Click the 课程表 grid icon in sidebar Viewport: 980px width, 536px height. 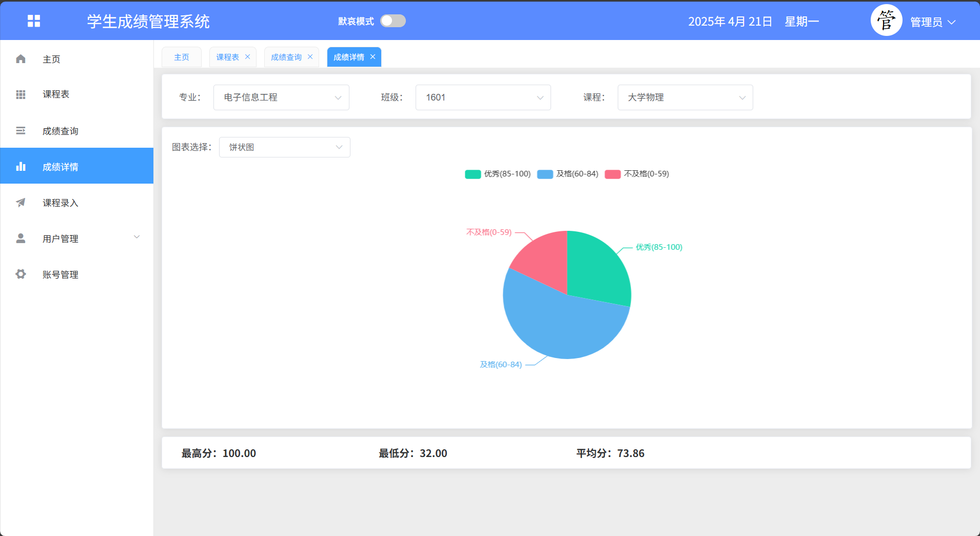(21, 94)
